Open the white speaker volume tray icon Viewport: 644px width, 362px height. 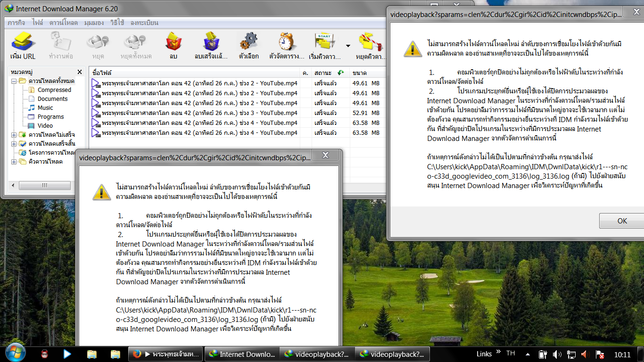(x=557, y=354)
